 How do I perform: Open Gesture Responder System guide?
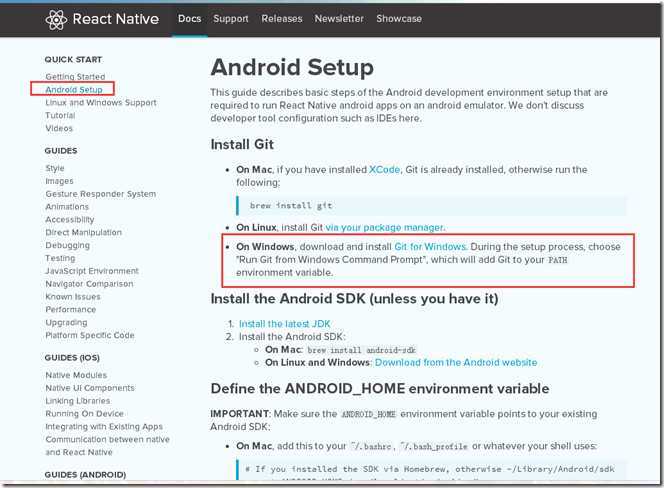point(101,194)
